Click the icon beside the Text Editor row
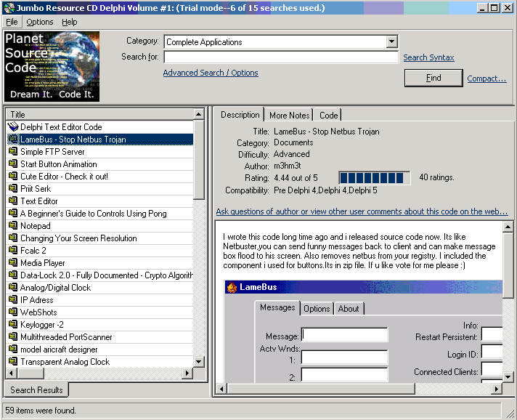This screenshot has height=420, width=517. coord(13,201)
